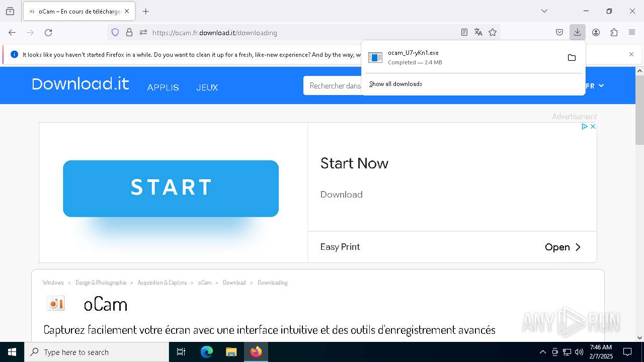The image size is (644, 362).
Task: Click the oCam app icon
Action: pos(56,303)
